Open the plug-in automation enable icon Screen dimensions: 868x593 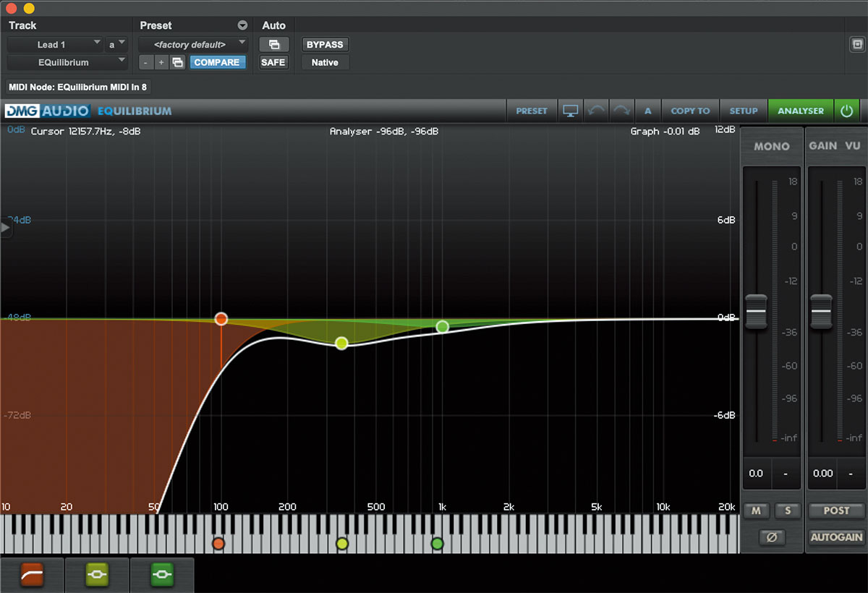[x=274, y=45]
